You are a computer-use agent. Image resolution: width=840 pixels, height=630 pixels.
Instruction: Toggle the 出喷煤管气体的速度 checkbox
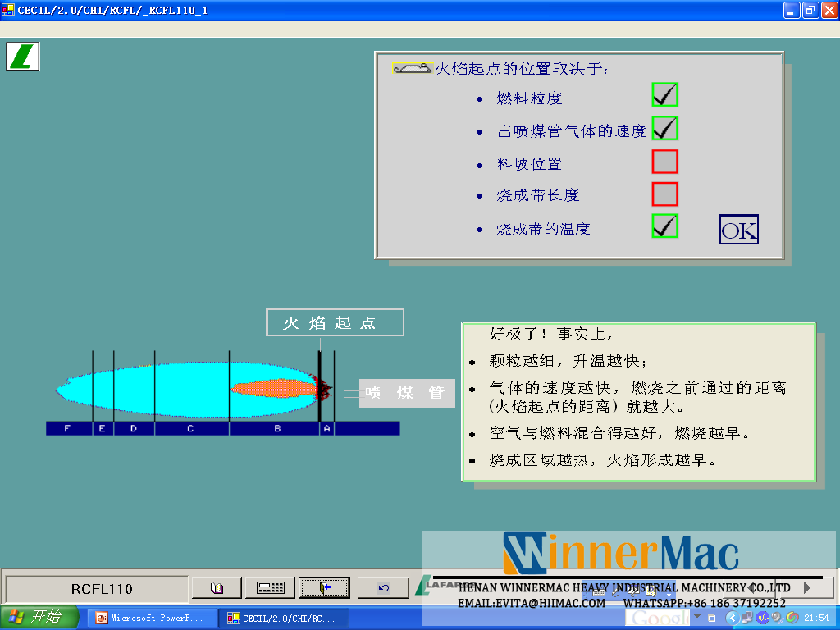coord(664,128)
